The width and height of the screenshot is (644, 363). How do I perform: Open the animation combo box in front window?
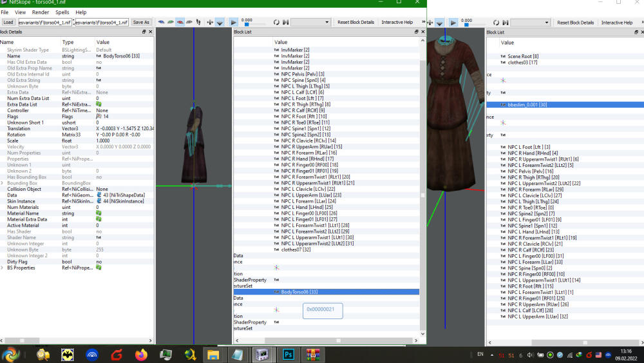(x=310, y=22)
